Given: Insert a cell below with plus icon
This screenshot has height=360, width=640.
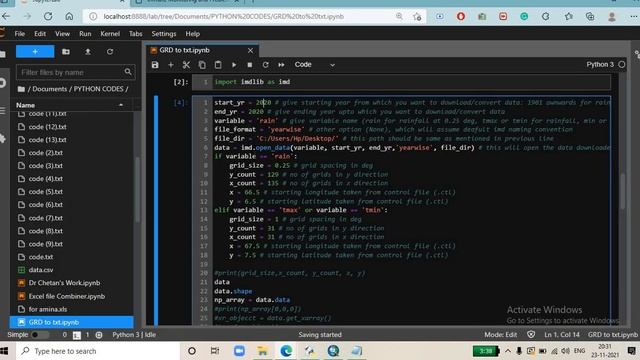Looking at the screenshot, I should click(171, 65).
